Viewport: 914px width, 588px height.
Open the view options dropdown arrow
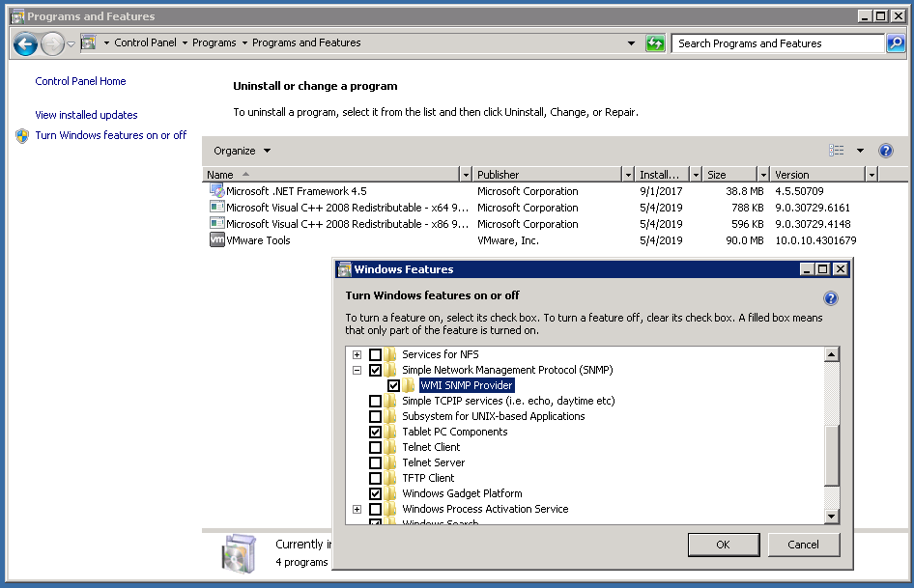click(x=860, y=151)
